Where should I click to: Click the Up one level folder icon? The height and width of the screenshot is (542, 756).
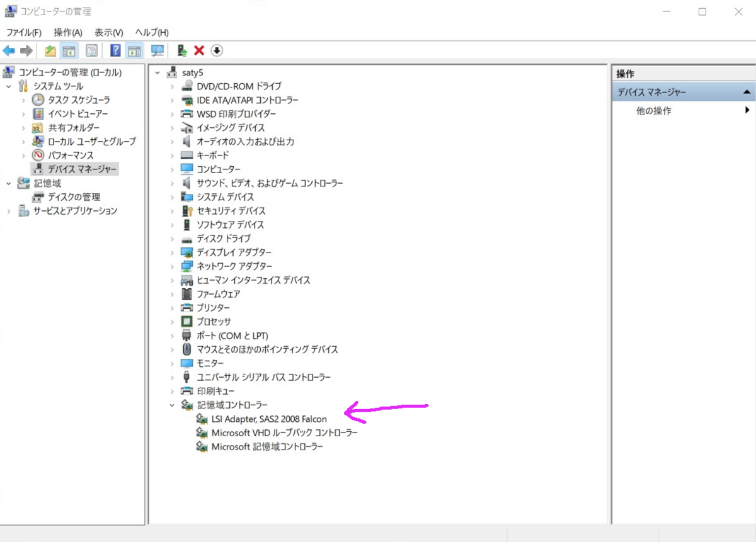coord(50,50)
